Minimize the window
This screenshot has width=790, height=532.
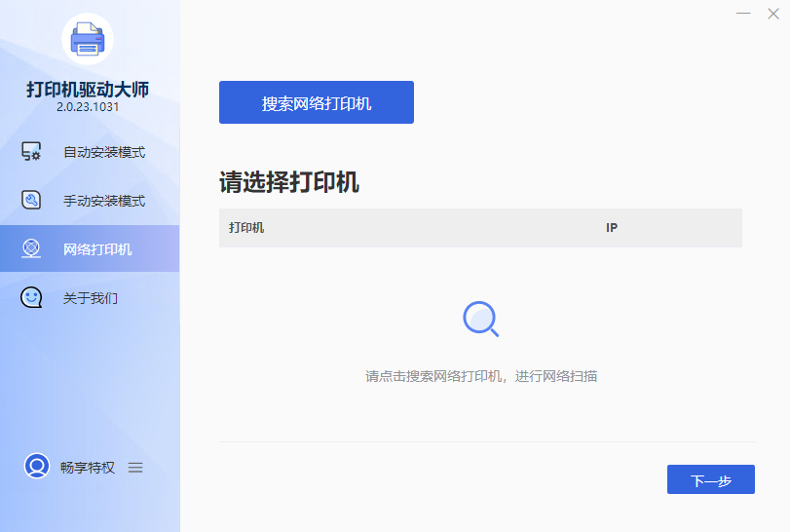pyautogui.click(x=743, y=14)
